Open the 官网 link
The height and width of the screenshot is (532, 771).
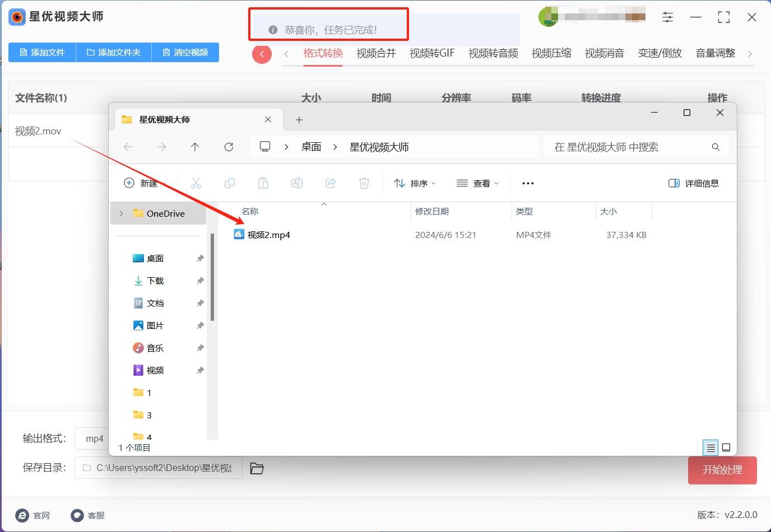pos(34,515)
